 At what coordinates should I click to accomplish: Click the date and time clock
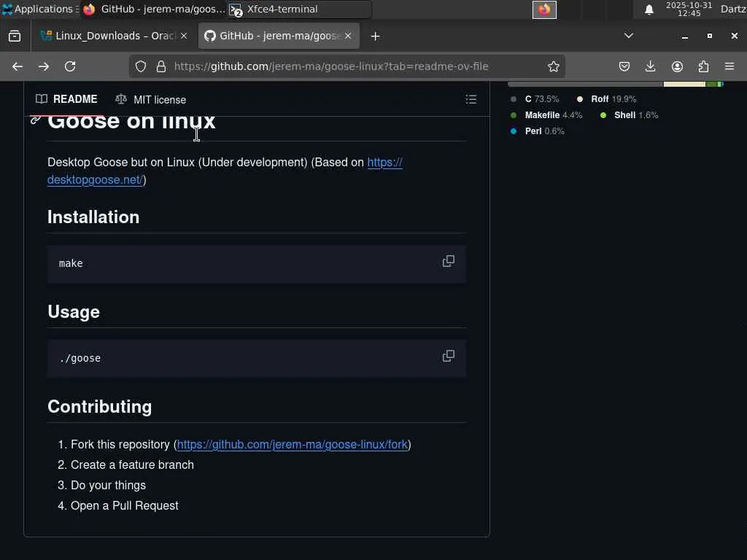pos(689,9)
